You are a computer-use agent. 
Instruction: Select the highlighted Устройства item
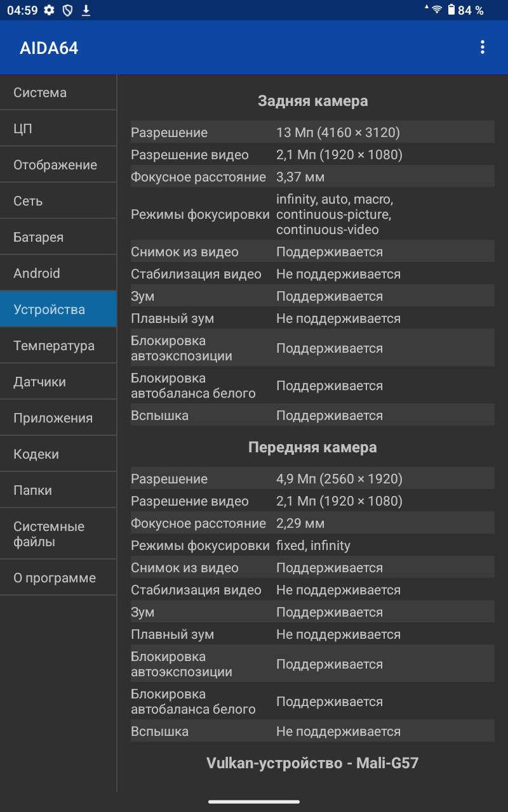(58, 310)
